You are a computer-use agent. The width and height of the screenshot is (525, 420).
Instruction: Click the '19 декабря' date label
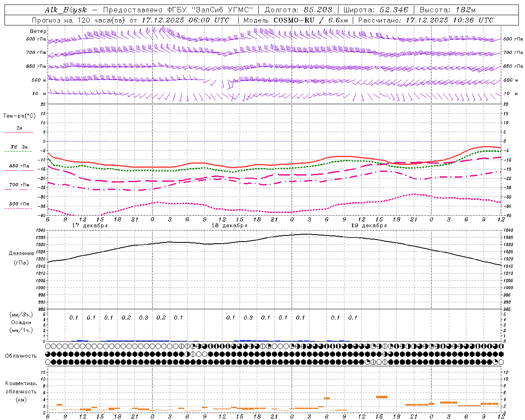(x=369, y=226)
